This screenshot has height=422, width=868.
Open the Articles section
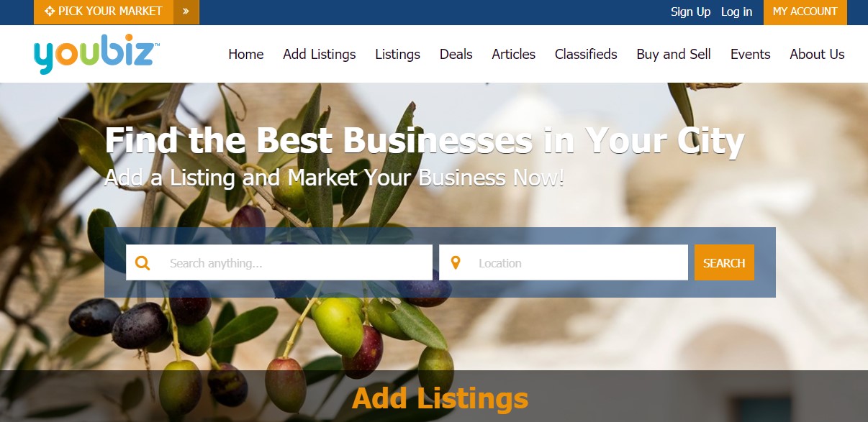[x=514, y=54]
